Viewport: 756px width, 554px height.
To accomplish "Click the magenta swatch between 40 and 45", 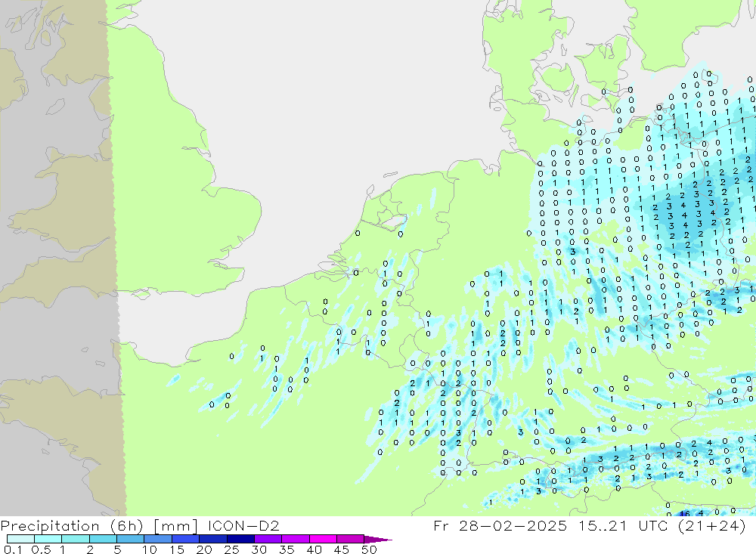I will pyautogui.click(x=323, y=539).
